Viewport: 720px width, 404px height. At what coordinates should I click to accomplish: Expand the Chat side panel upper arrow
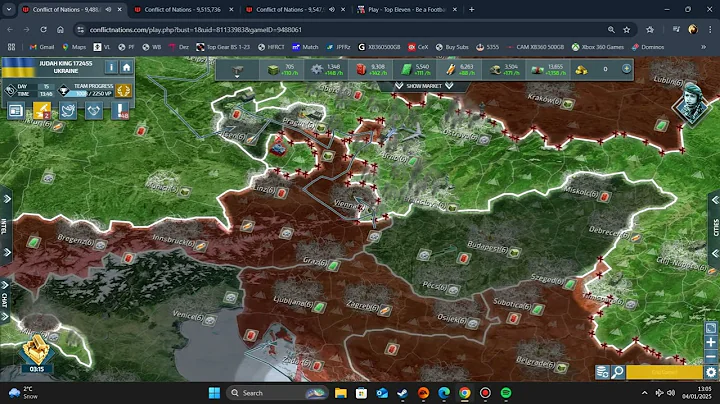click(5, 286)
